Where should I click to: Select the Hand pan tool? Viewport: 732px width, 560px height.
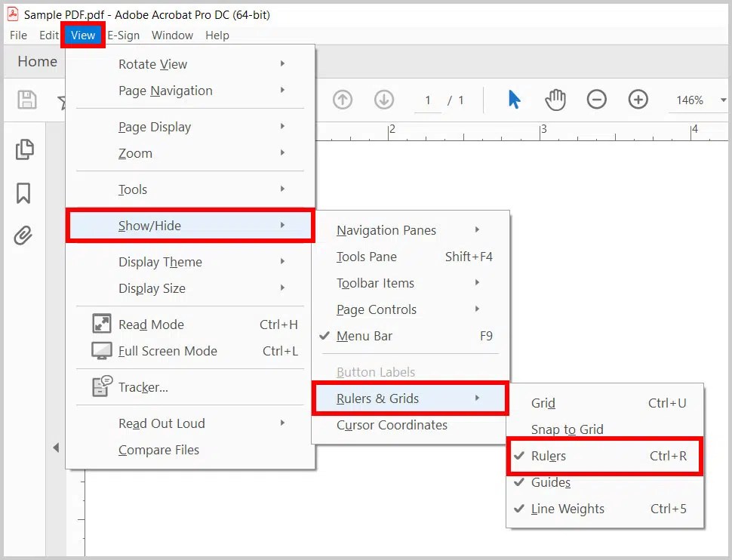(555, 100)
